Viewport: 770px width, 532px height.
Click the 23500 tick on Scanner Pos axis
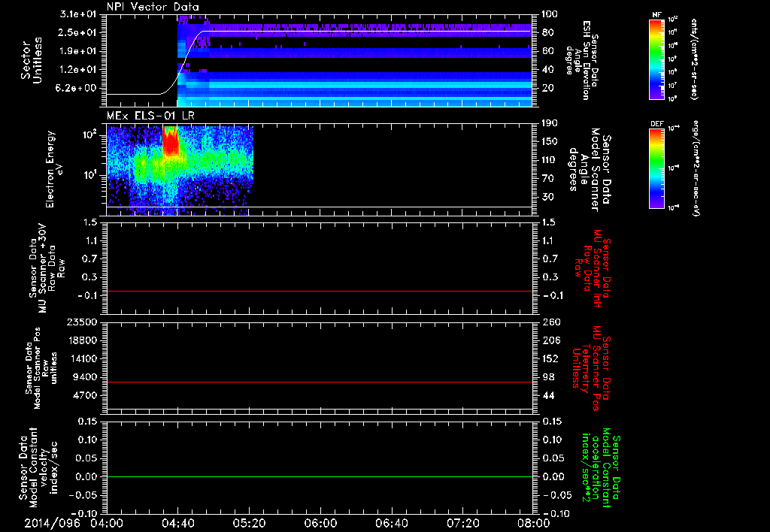click(x=83, y=322)
